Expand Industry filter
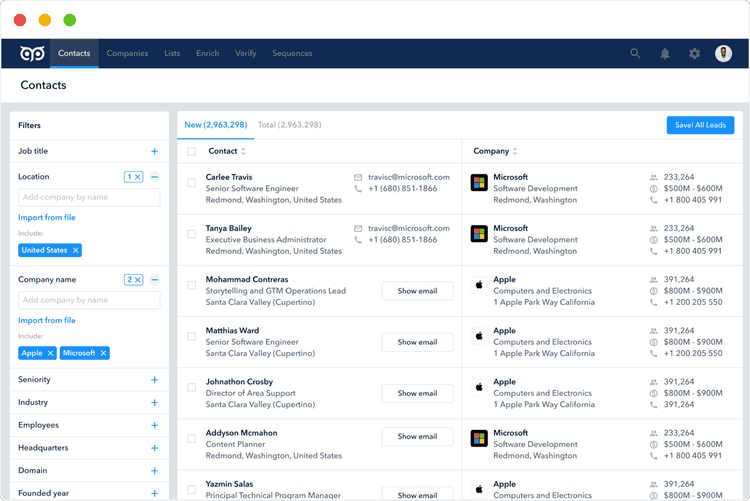This screenshot has width=750, height=501. point(154,403)
